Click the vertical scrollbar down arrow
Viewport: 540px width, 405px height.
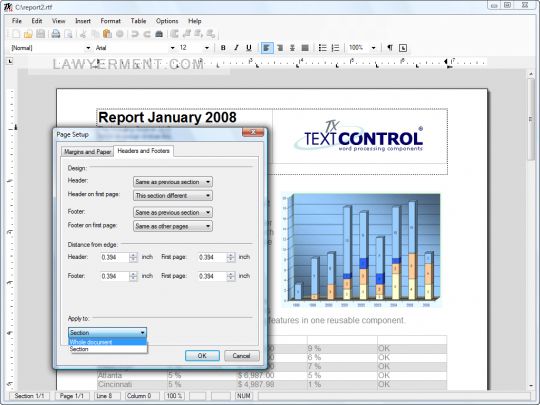[531, 386]
